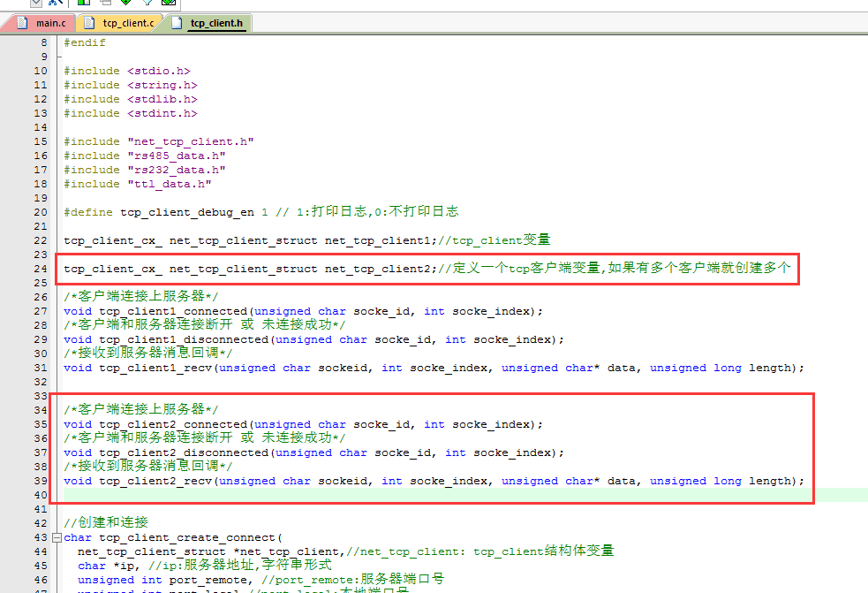Image resolution: width=868 pixels, height=593 pixels.
Task: Select the tcp_client.h tab
Action: (215, 23)
